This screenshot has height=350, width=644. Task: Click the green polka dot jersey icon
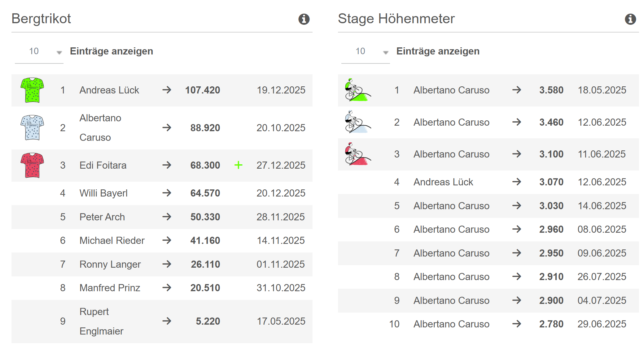click(32, 90)
